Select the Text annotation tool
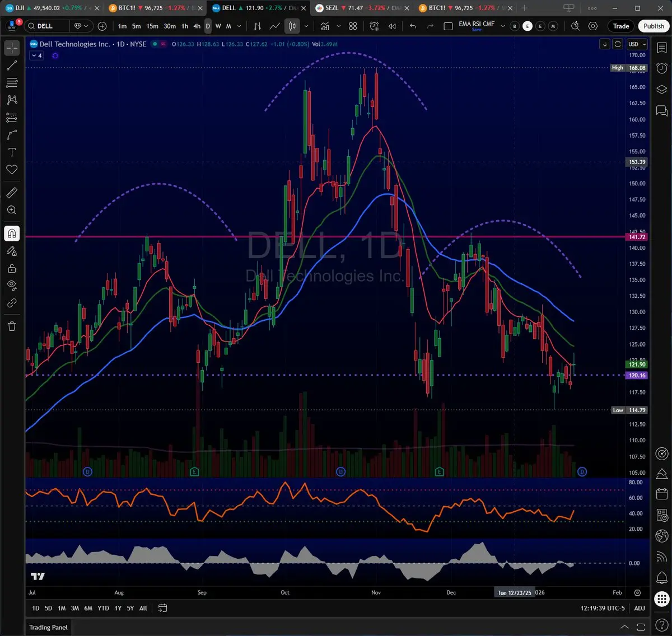The image size is (672, 636). point(12,152)
